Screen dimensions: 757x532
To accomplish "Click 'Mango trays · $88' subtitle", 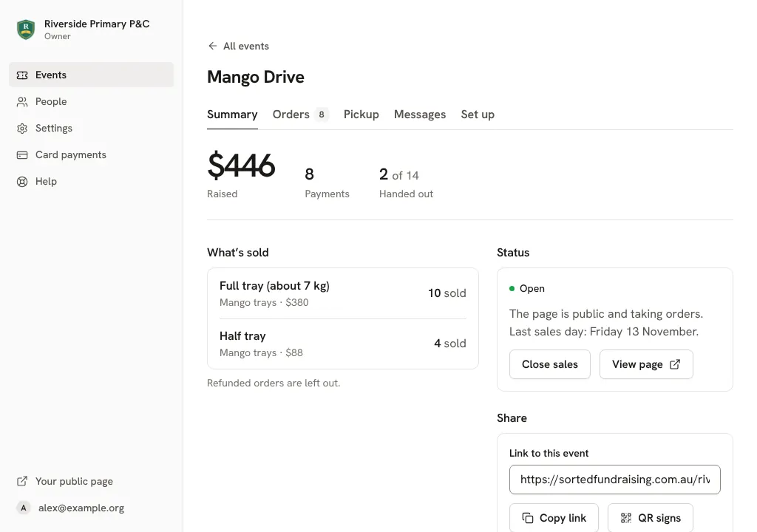I will point(261,352).
